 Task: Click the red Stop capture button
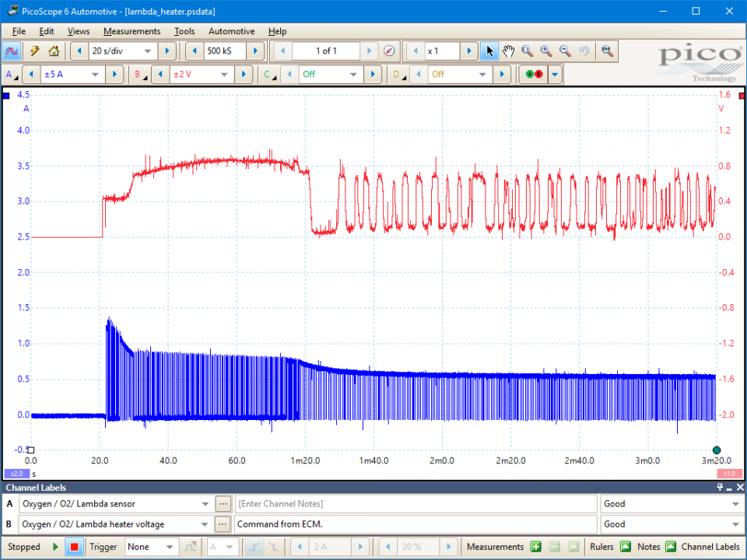pos(75,547)
